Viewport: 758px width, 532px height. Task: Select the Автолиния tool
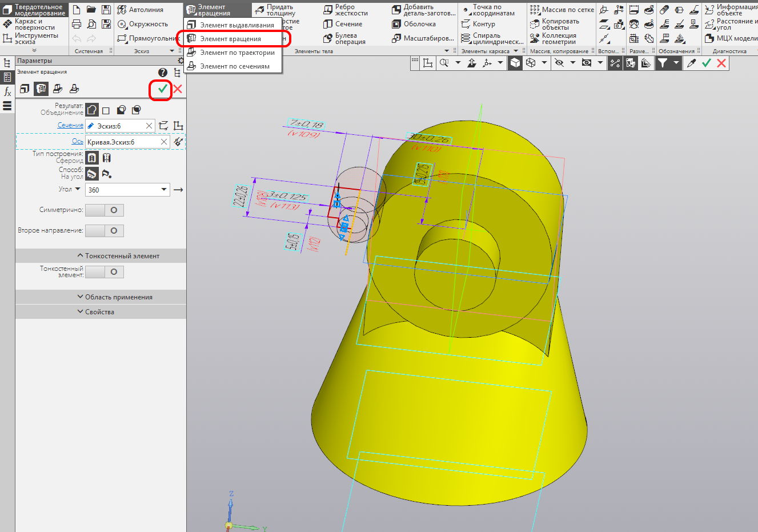point(141,10)
